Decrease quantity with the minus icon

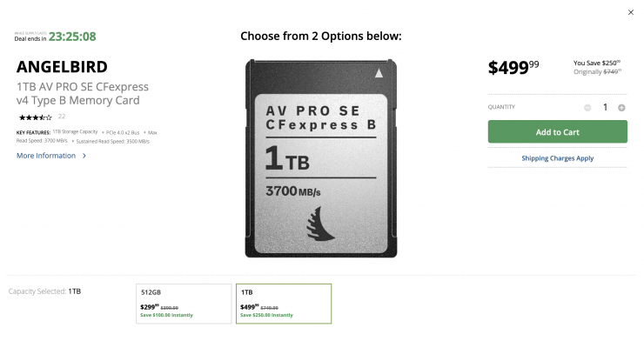[587, 108]
